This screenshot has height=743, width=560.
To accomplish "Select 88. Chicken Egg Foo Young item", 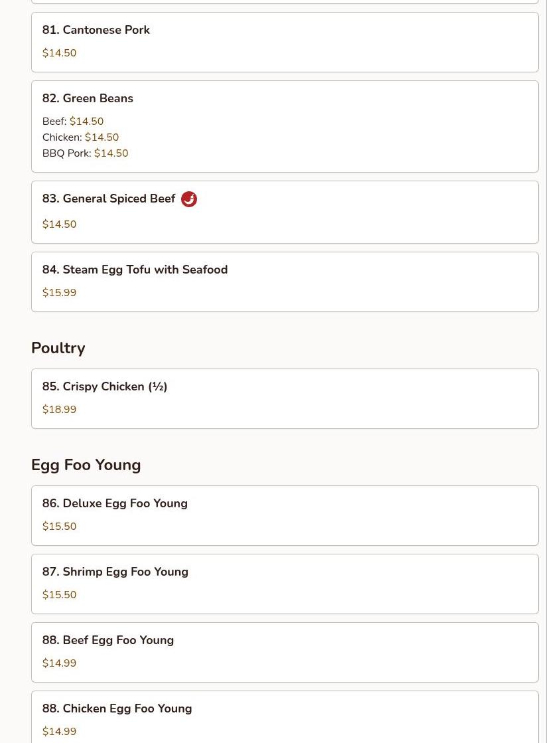I will point(285,717).
